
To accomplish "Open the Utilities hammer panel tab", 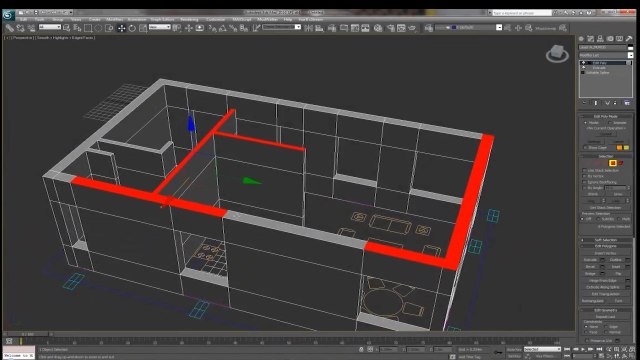I will (629, 39).
